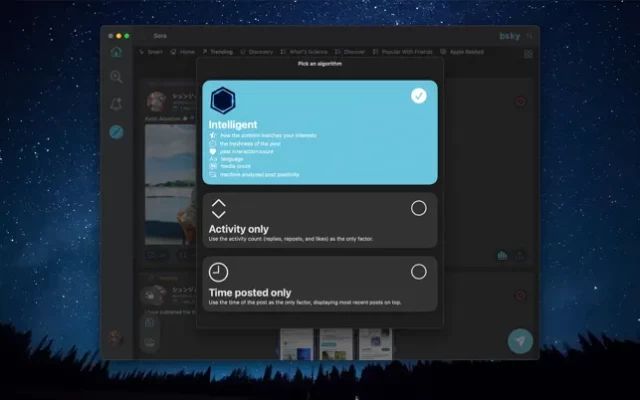The height and width of the screenshot is (400, 640).
Task: Open notifications via the bell icon
Action: tap(117, 104)
